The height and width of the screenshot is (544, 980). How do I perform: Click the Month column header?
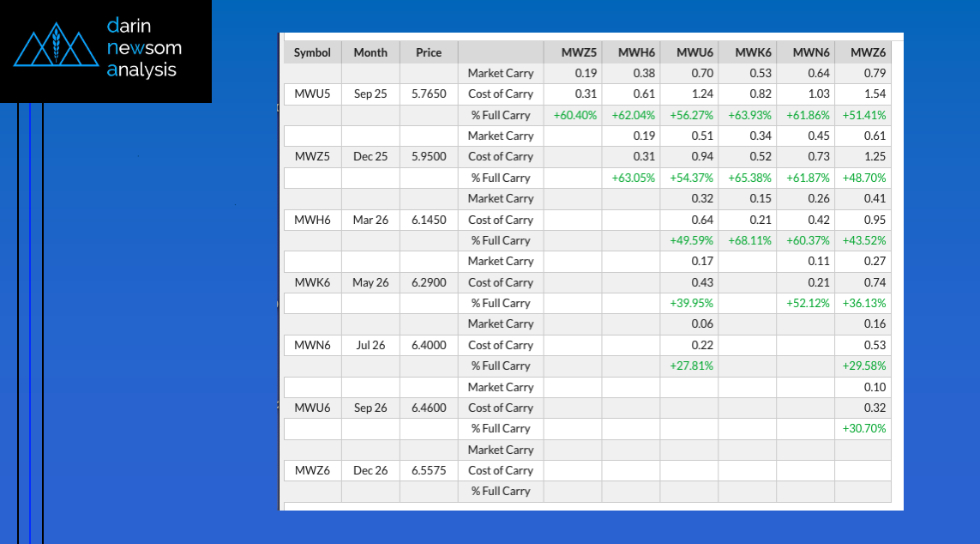pos(370,52)
